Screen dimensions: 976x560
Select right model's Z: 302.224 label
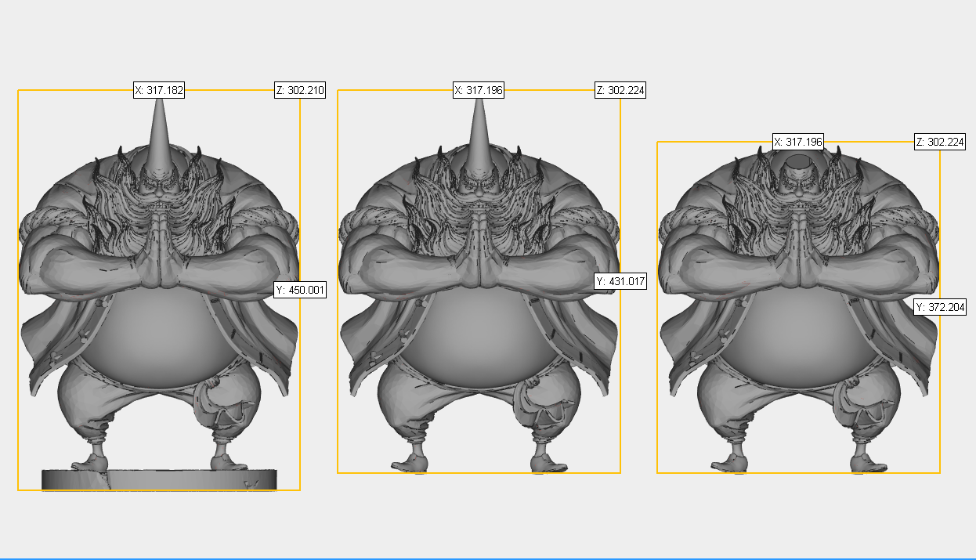point(940,142)
